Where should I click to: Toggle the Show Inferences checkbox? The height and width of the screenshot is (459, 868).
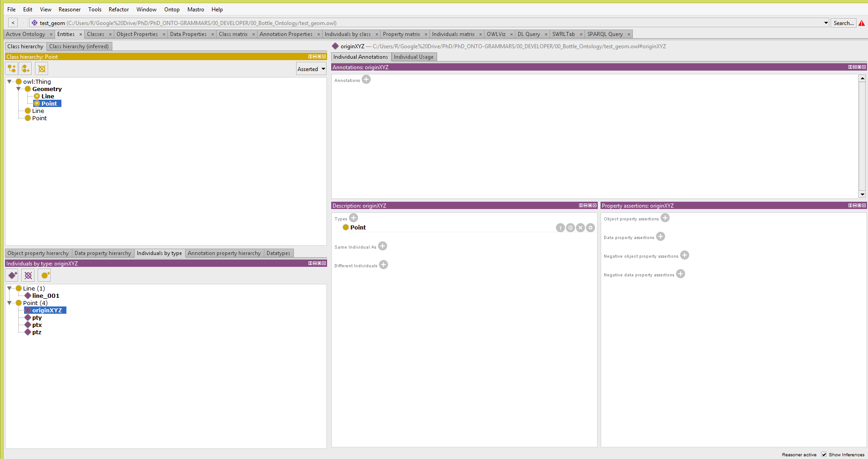[824, 454]
